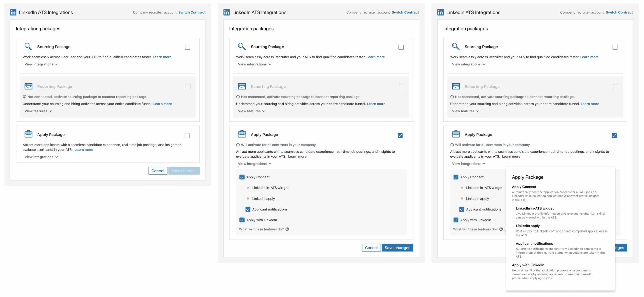
Task: Click Switch Contract in right panel
Action: (x=619, y=12)
